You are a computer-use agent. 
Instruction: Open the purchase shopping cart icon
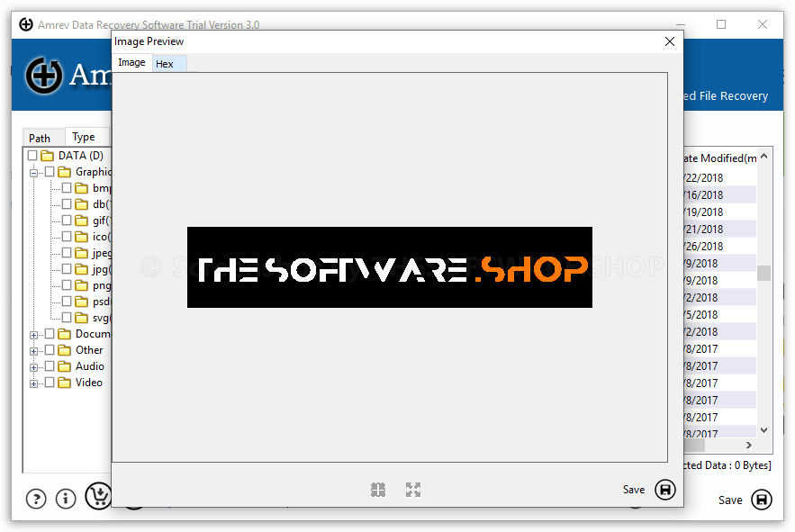tap(98, 496)
